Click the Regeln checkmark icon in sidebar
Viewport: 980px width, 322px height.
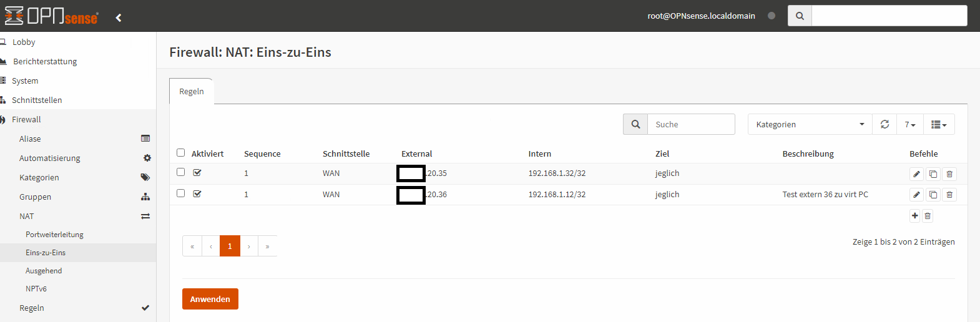pyautogui.click(x=145, y=308)
